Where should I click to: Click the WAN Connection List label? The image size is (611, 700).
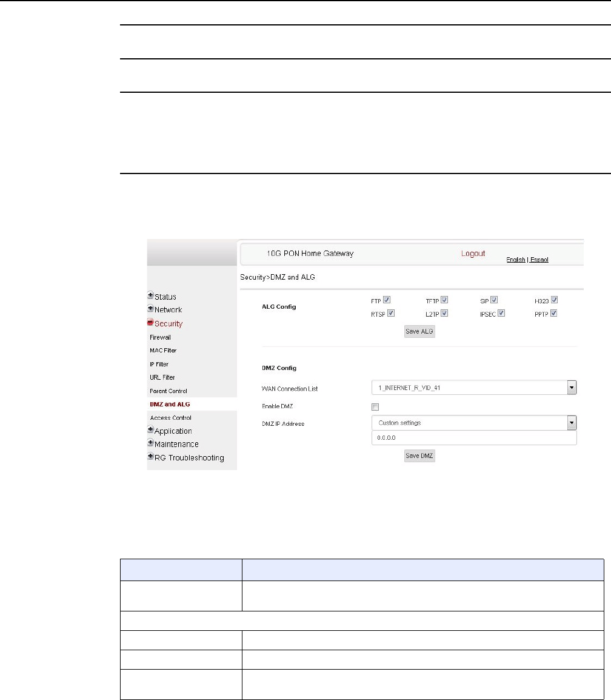pyautogui.click(x=290, y=389)
